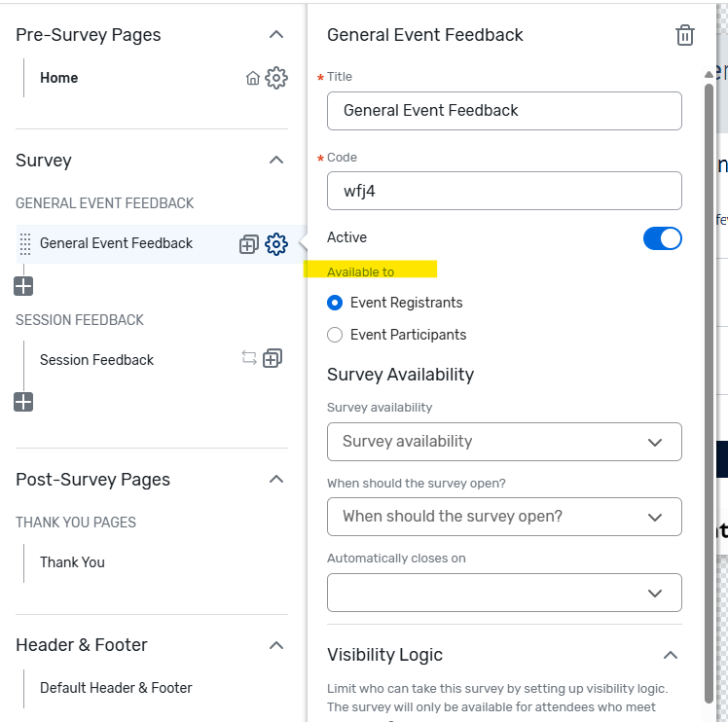The image size is (728, 722).
Task: Select Event Registrants radio option
Action: pos(335,303)
